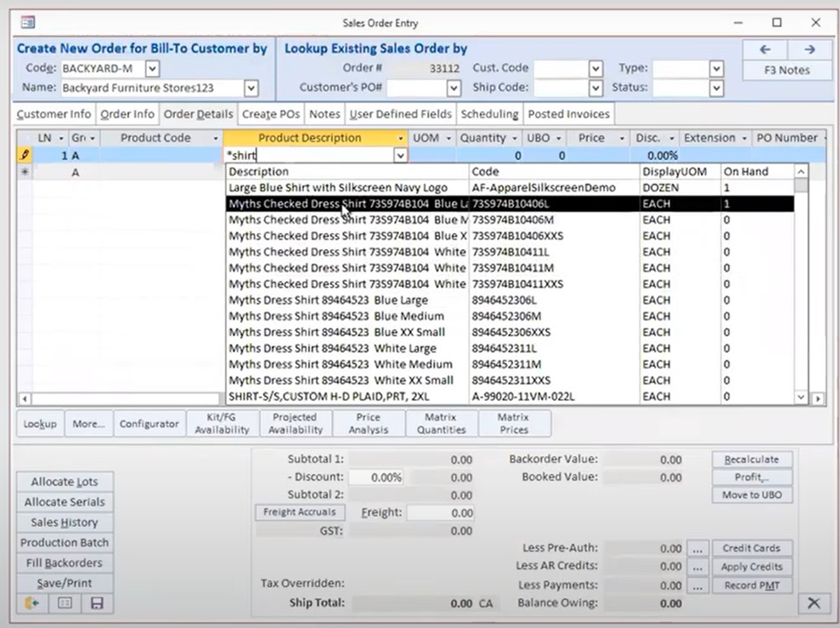Go to next order with right arrow
The height and width of the screenshot is (628, 840).
809,49
